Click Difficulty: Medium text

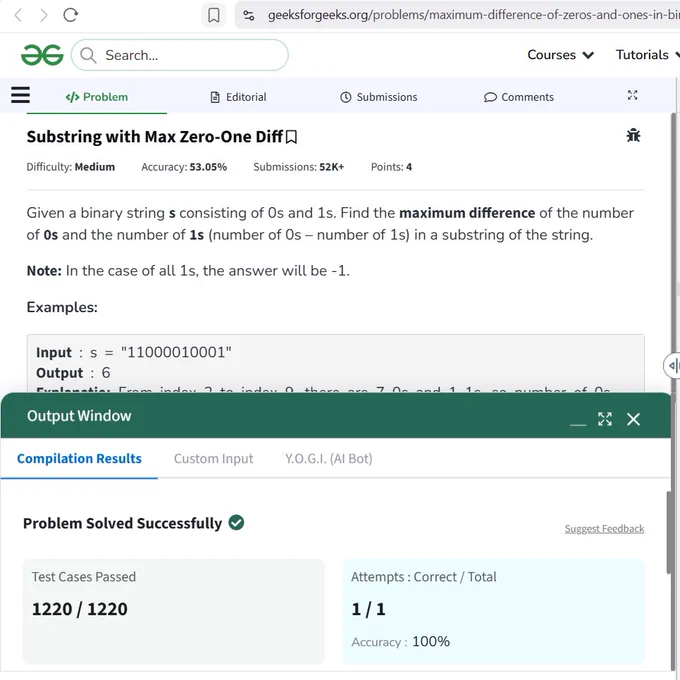point(71,167)
